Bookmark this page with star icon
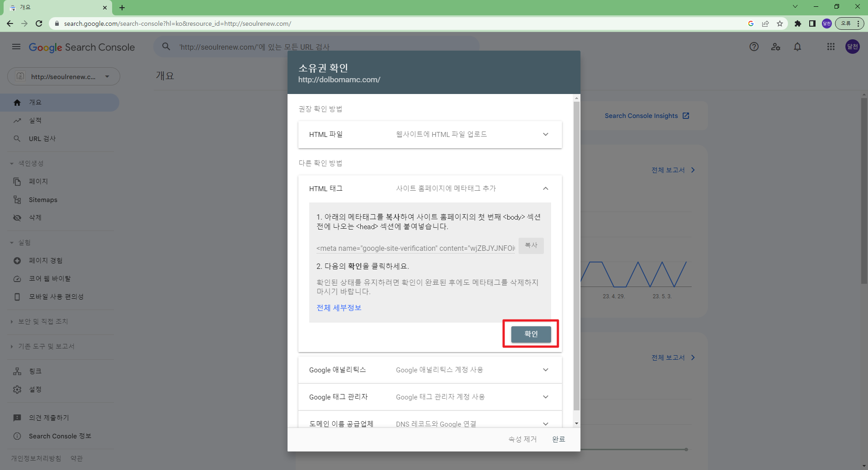Viewport: 868px width, 470px height. coord(780,23)
